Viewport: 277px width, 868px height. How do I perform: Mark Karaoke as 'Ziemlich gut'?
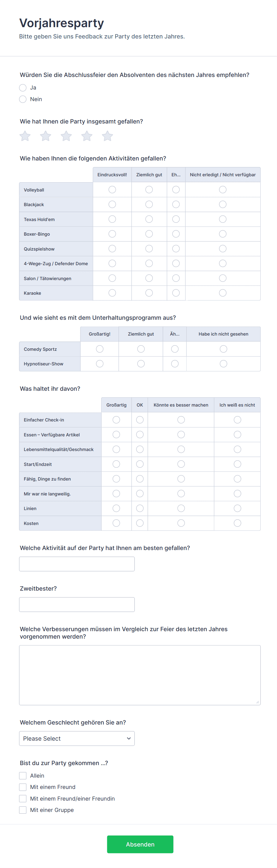[149, 293]
